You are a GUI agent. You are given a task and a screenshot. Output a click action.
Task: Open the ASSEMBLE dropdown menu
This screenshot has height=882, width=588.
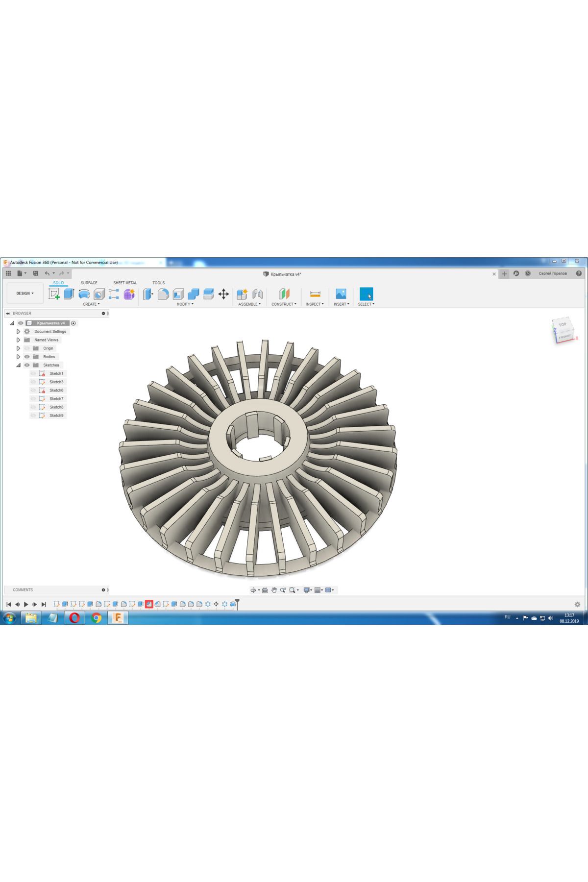(x=249, y=304)
